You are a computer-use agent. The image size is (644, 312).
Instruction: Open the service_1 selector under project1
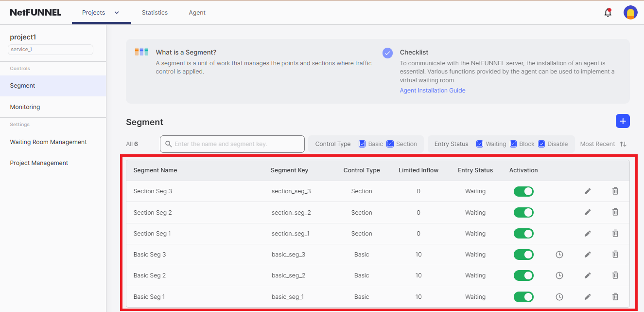tap(51, 50)
